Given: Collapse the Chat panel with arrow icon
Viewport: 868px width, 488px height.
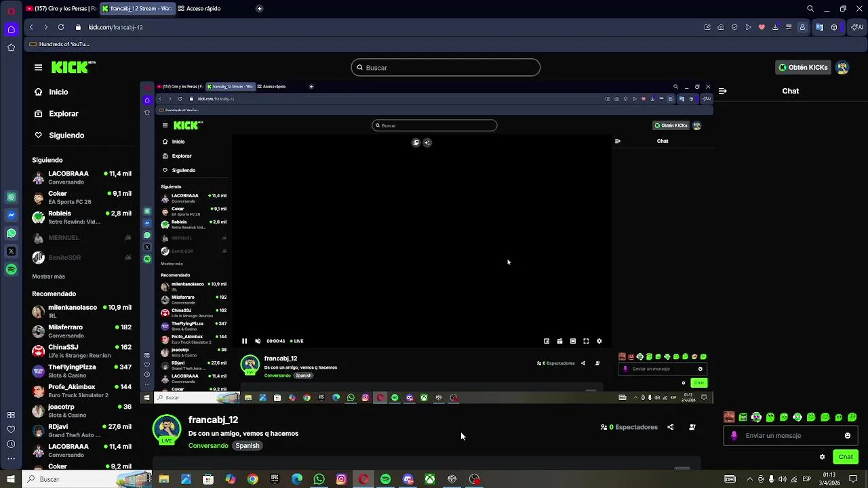Looking at the screenshot, I should pos(723,91).
